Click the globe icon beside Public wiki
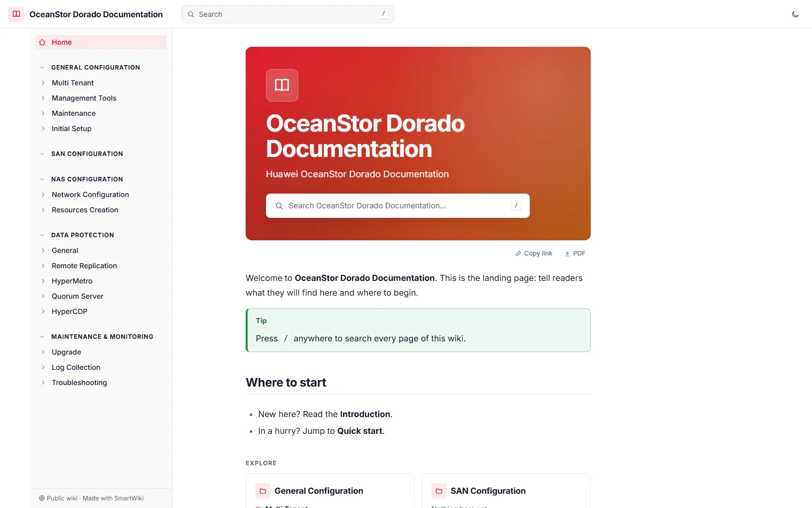This screenshot has height=508, width=812. [x=42, y=498]
